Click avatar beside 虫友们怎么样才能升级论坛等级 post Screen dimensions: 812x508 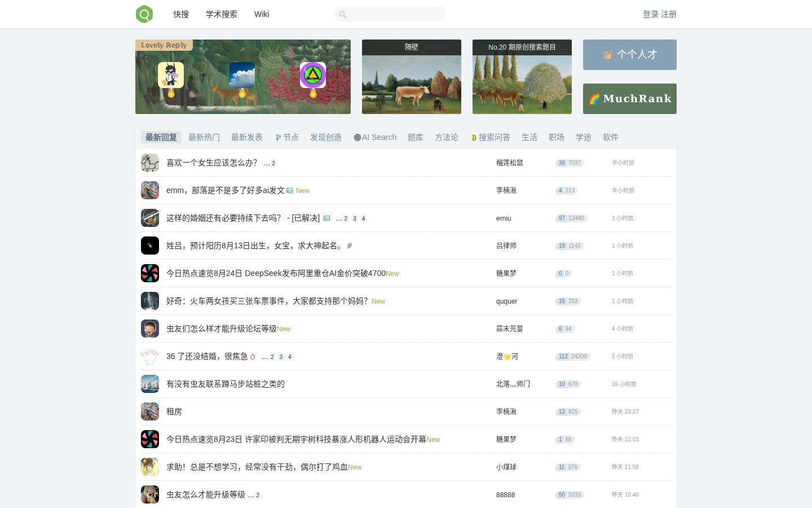coord(150,329)
